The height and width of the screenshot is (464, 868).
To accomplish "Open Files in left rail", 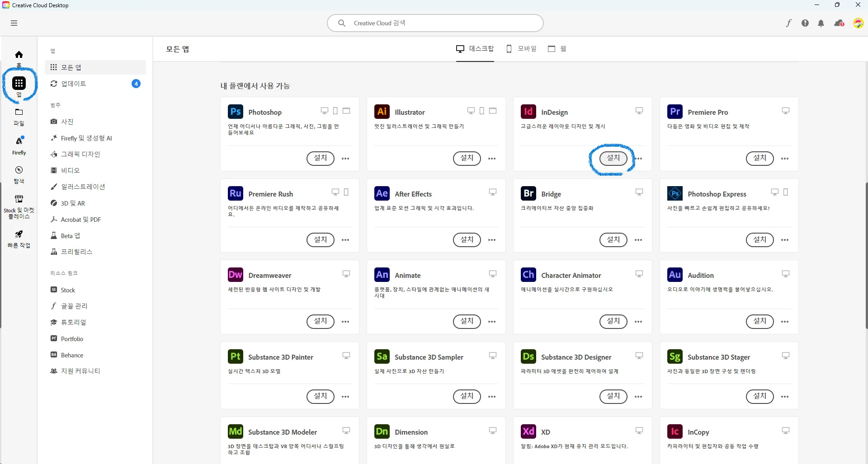I will (19, 117).
